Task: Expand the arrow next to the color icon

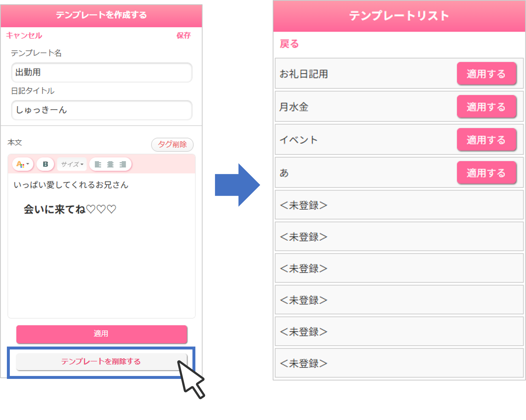Action: coord(28,164)
